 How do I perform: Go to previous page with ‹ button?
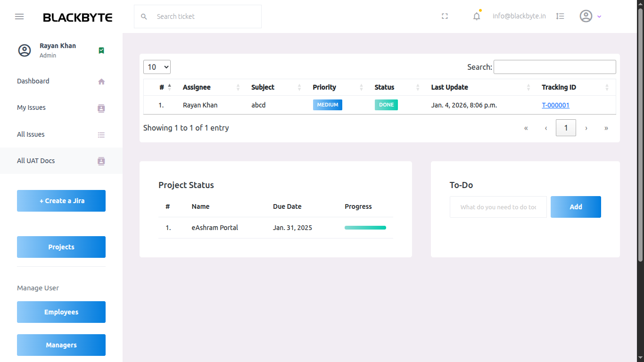tap(546, 128)
